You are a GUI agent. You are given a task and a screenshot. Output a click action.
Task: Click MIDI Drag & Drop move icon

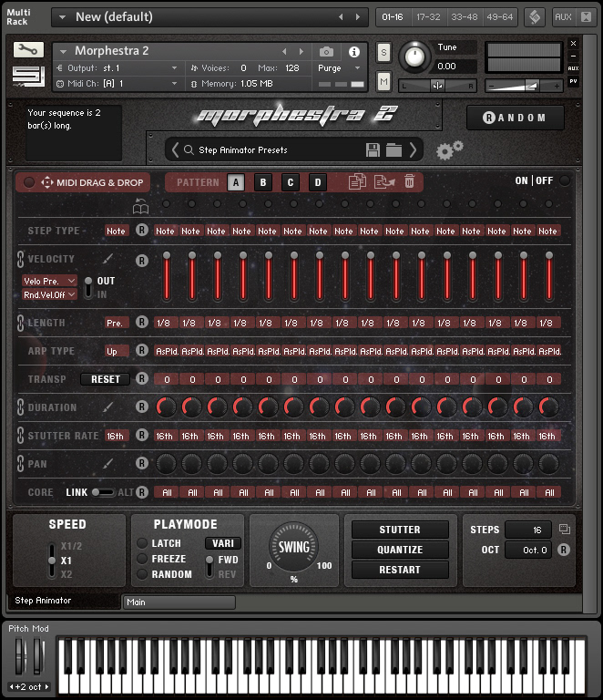coord(46,182)
